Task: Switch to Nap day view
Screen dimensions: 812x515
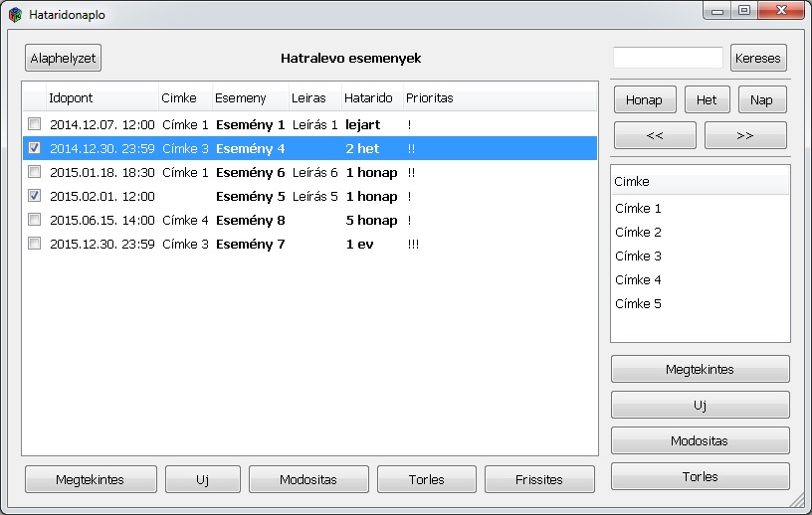Action: [761, 100]
